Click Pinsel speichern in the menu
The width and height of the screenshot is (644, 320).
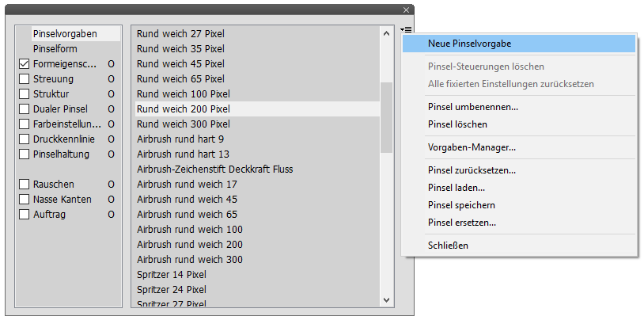point(461,205)
